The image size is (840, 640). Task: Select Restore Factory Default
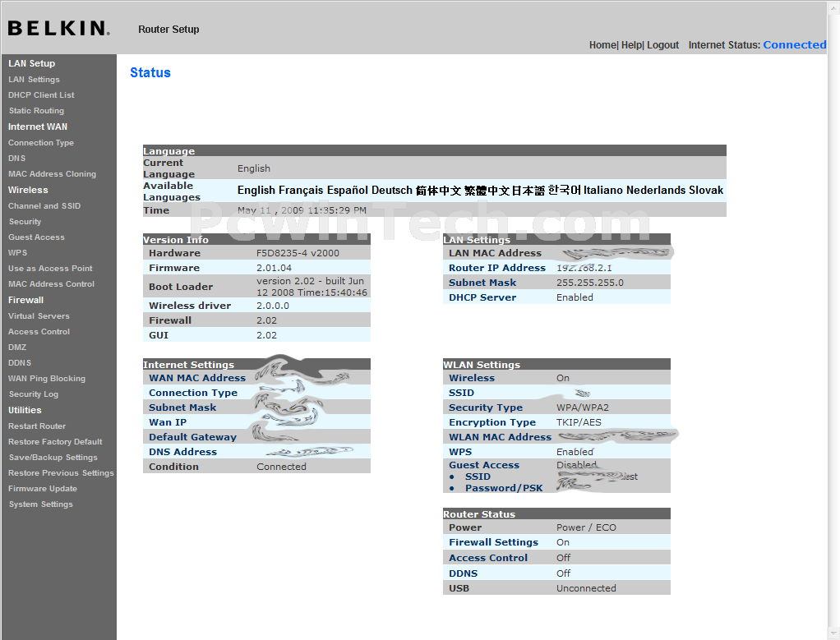coord(55,441)
